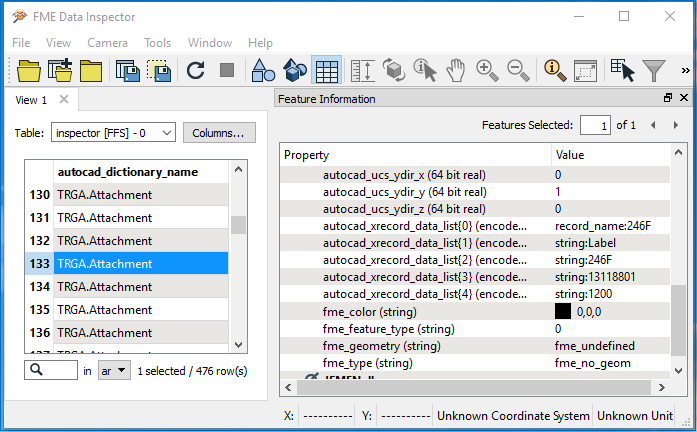
Task: Go to next selected feature arrow
Action: [x=676, y=125]
